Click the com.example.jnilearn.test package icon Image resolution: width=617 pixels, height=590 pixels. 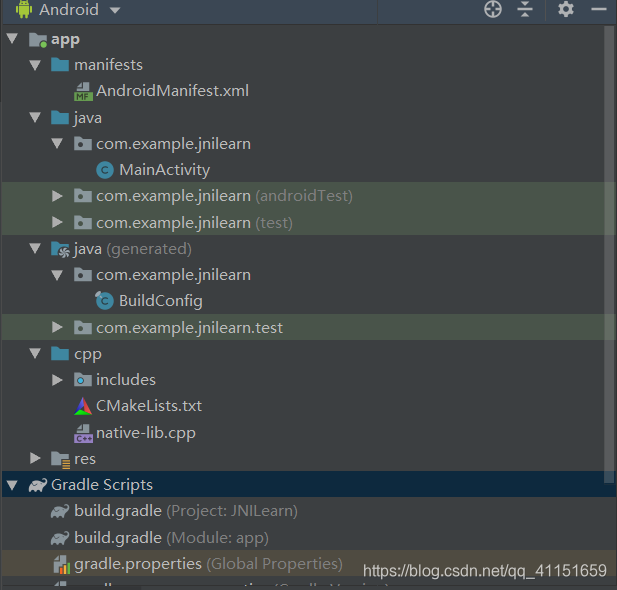(x=83, y=327)
